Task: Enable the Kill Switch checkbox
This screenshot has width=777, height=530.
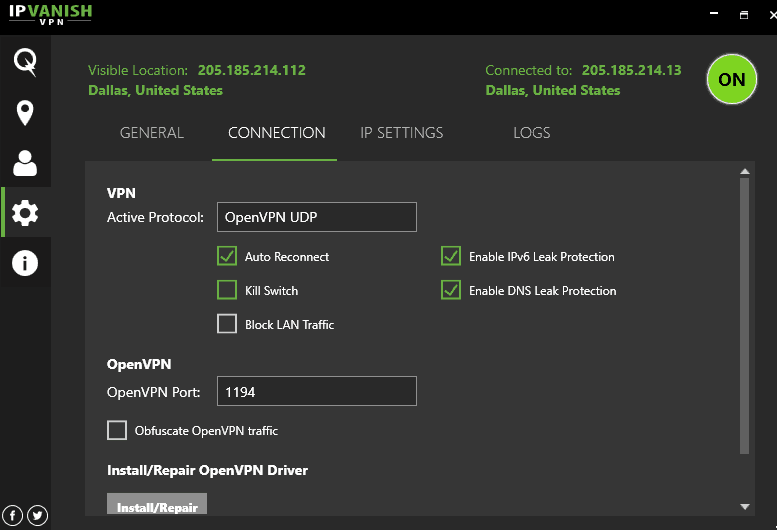Action: point(227,290)
